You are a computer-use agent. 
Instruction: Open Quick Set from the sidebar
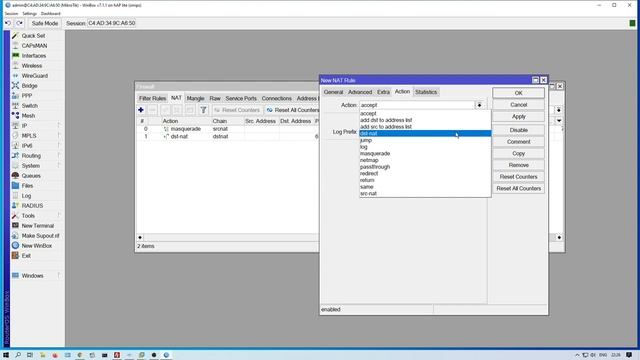pos(33,36)
